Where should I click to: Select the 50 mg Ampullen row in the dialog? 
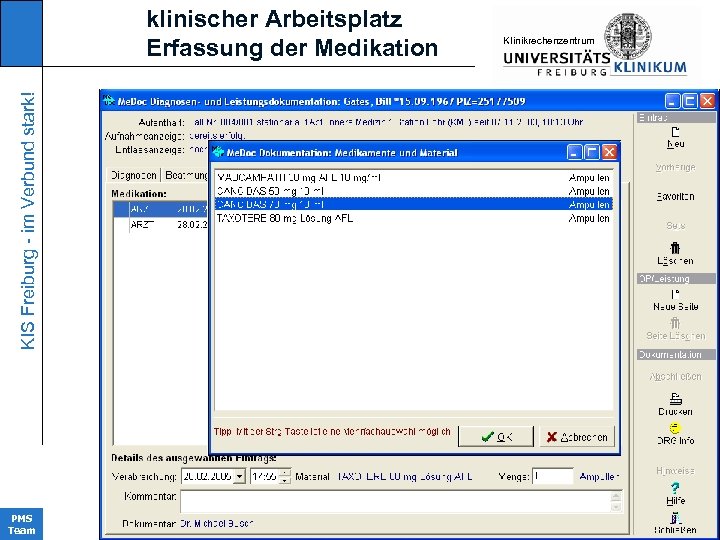tap(413, 191)
